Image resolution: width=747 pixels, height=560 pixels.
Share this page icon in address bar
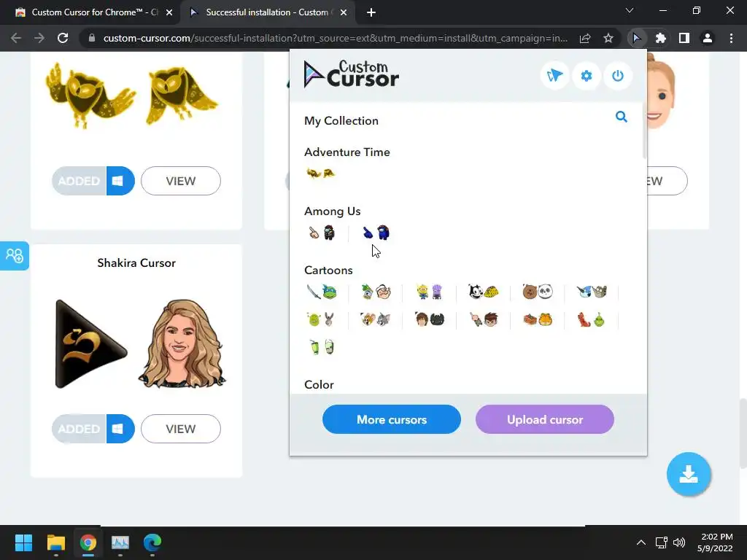(x=585, y=38)
